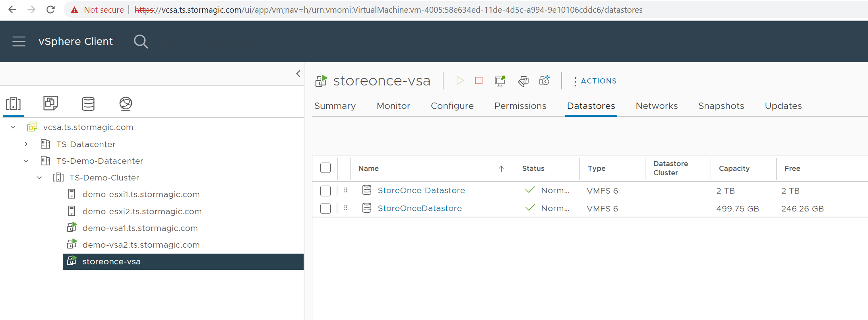Click the vSphere search input field
This screenshot has height=320, width=868.
pyautogui.click(x=208, y=42)
